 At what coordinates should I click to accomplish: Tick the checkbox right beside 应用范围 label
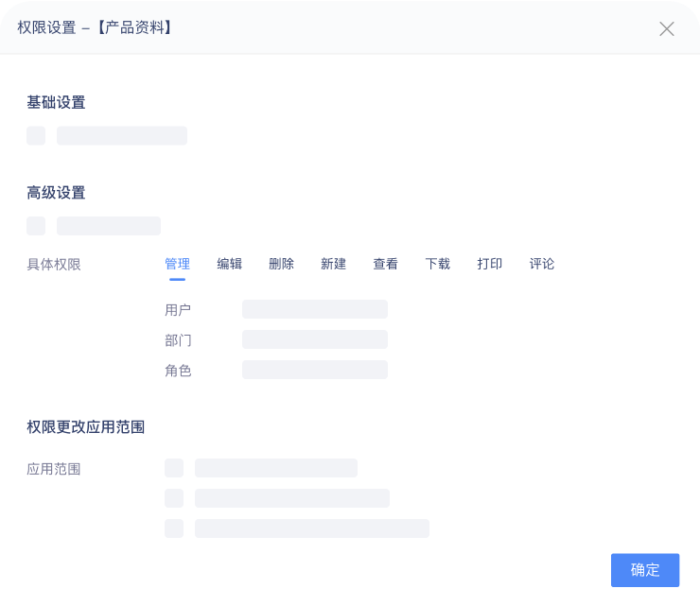174,468
